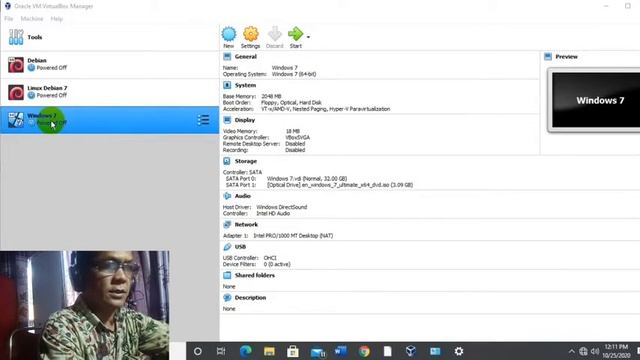Open the Description section heading

pyautogui.click(x=250, y=298)
